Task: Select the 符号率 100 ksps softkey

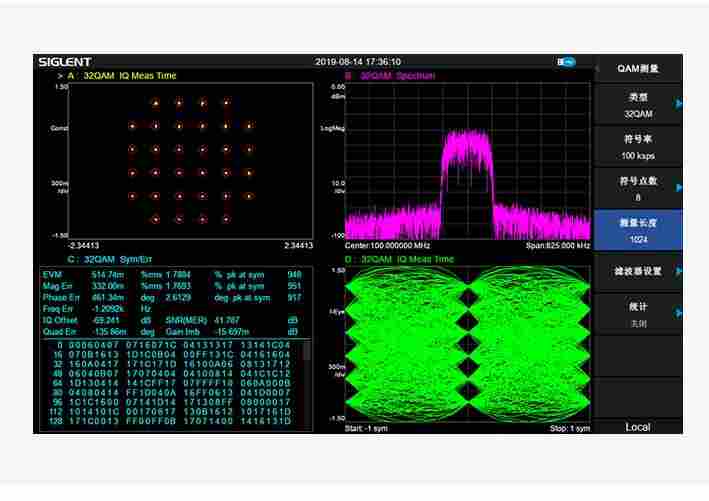Action: [637, 148]
